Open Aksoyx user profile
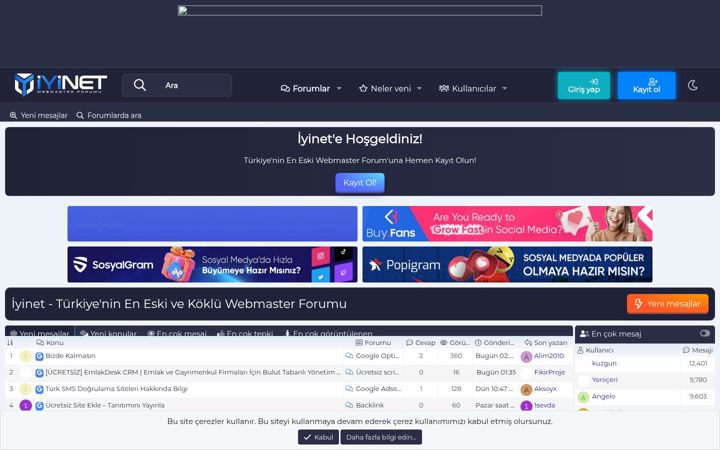This screenshot has height=450, width=720. click(545, 388)
